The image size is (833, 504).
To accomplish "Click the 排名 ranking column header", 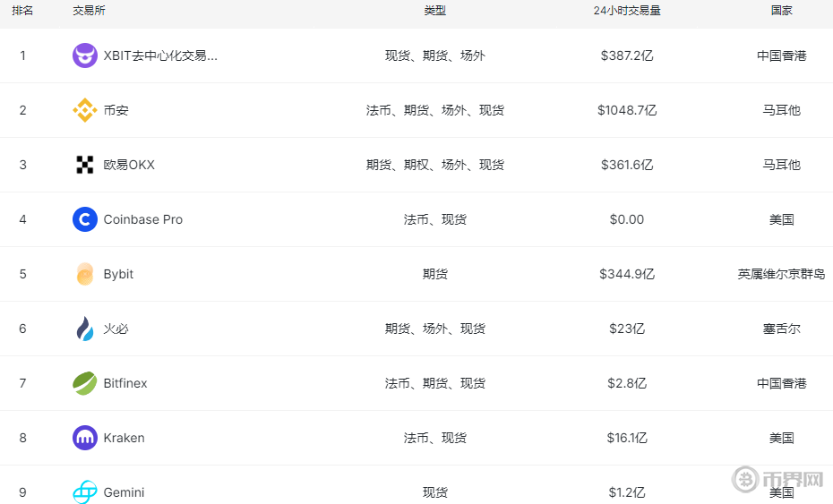I will tap(22, 11).
